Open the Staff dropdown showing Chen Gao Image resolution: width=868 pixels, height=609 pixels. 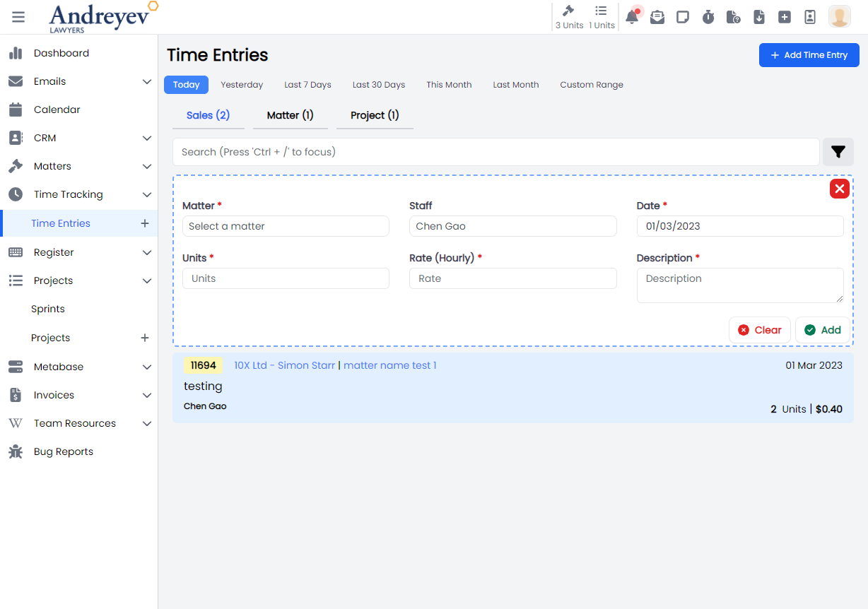pos(512,226)
